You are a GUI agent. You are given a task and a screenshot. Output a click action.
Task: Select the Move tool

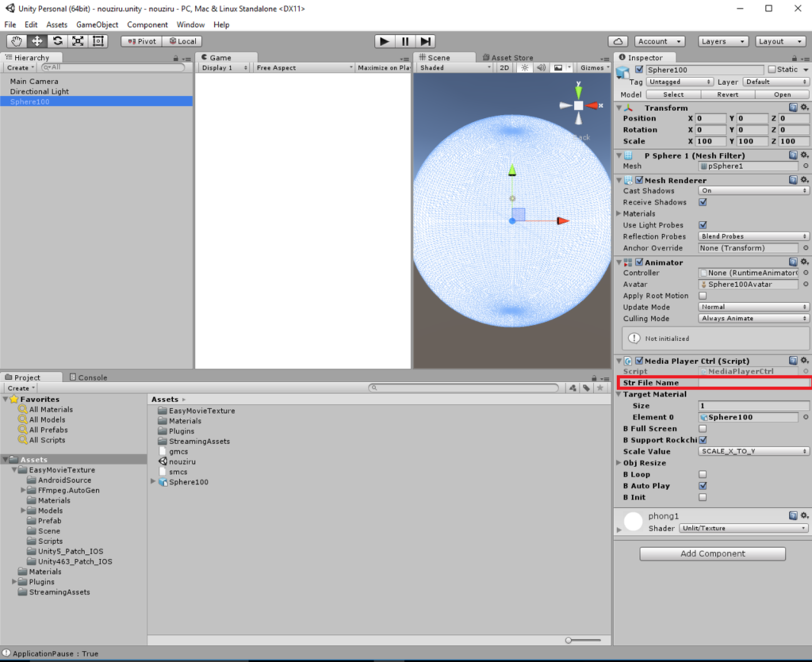coord(37,41)
